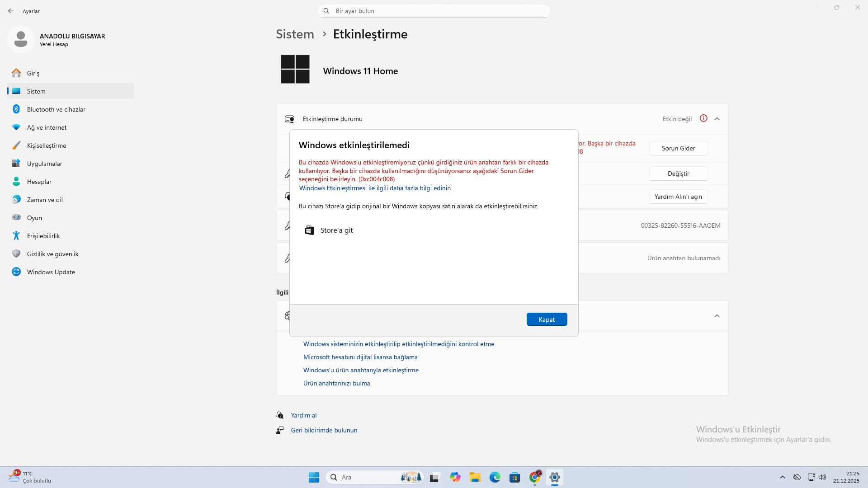Open the clock and date panel
Image resolution: width=868 pixels, height=488 pixels.
pos(846,477)
